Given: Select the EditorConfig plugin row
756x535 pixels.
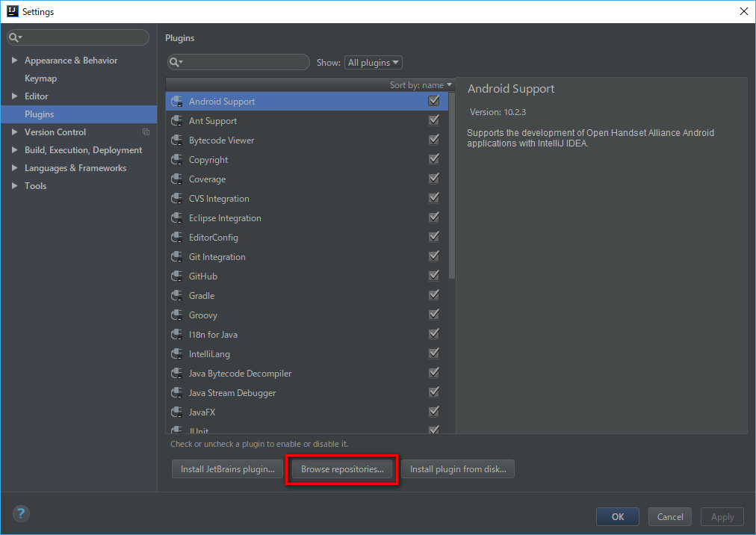Looking at the screenshot, I should pyautogui.click(x=306, y=238).
